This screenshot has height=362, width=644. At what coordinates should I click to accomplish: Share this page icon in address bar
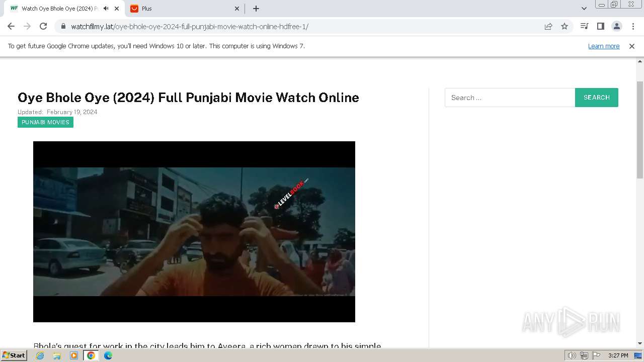click(x=548, y=26)
